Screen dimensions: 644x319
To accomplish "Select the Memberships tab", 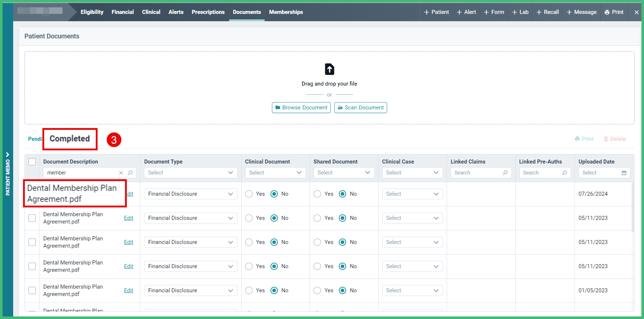I will click(x=286, y=12).
